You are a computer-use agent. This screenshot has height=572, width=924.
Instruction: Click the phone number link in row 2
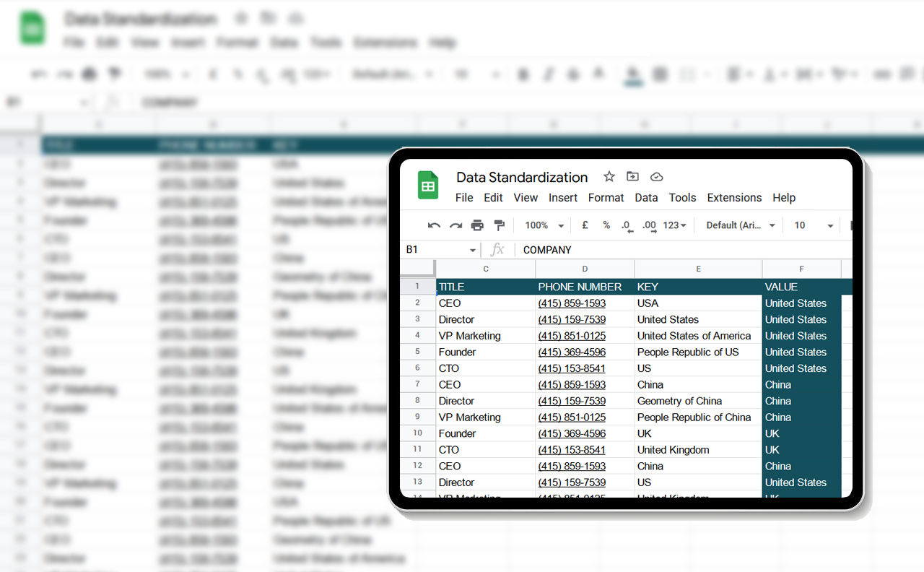coord(572,303)
